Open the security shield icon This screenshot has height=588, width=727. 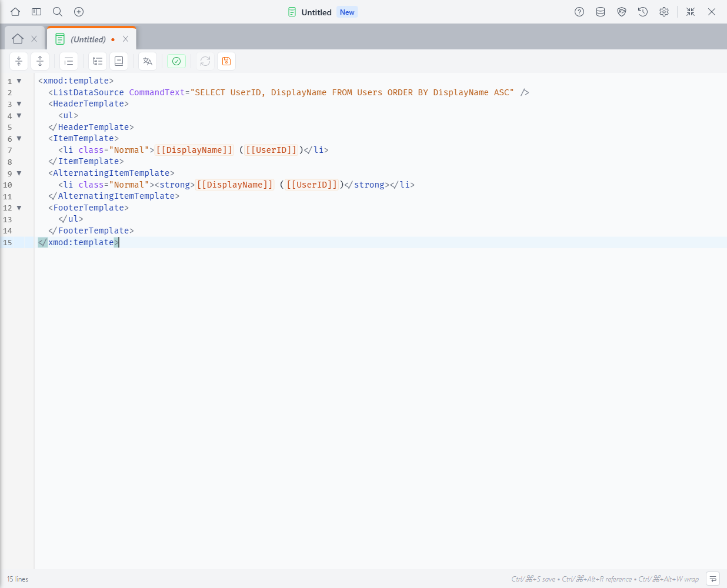[x=622, y=12]
